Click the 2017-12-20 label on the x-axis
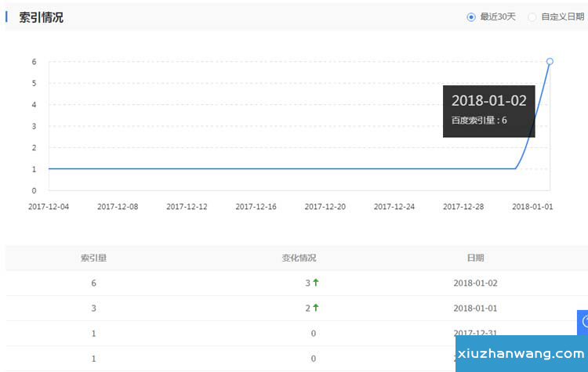Screen dimensions: 588x372 (325, 207)
